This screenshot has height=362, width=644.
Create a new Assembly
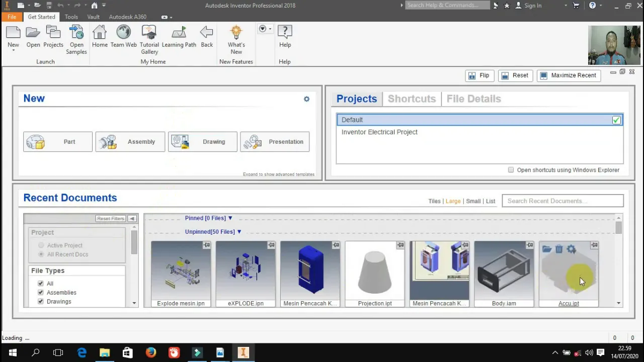[x=130, y=142]
